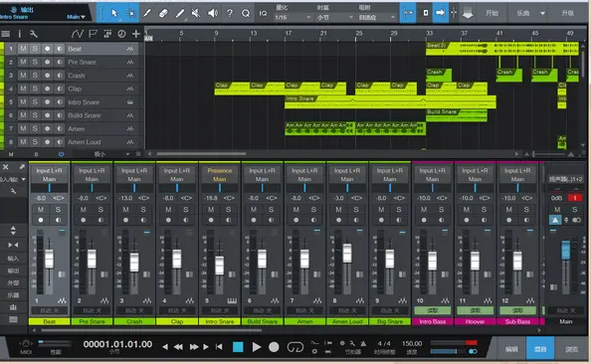Select the Range tool
591x364 pixels.
[131, 13]
